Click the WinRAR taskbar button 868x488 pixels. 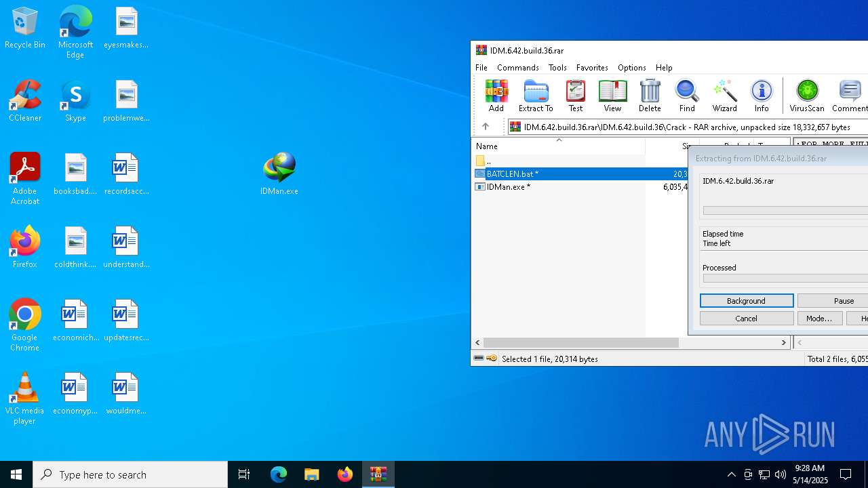pyautogui.click(x=378, y=474)
